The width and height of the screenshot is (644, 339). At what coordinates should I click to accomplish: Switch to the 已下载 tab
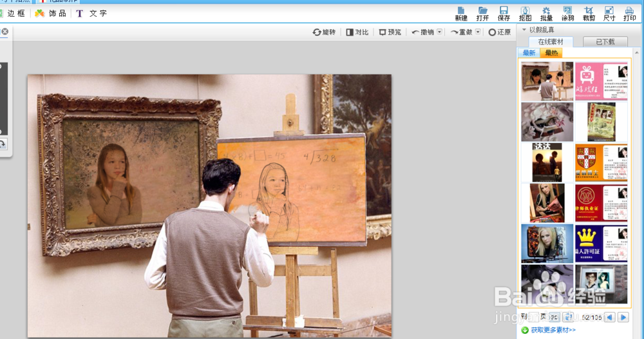pos(605,41)
